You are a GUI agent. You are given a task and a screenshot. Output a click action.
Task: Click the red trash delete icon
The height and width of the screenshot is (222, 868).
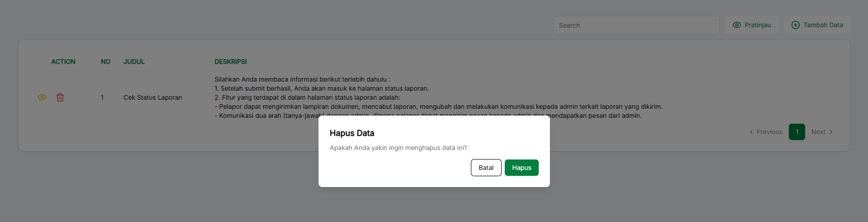tap(60, 97)
